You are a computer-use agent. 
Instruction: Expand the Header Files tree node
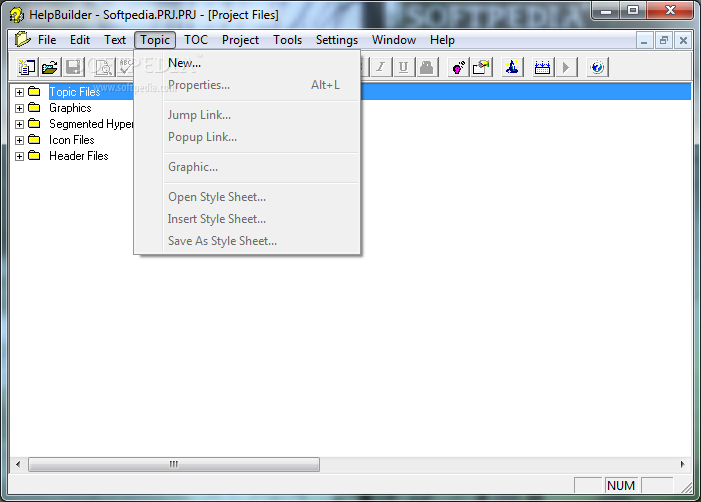click(x=19, y=156)
